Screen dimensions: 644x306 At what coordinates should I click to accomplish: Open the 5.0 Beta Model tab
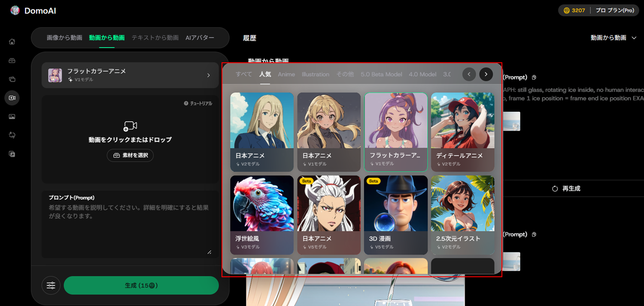pyautogui.click(x=381, y=74)
